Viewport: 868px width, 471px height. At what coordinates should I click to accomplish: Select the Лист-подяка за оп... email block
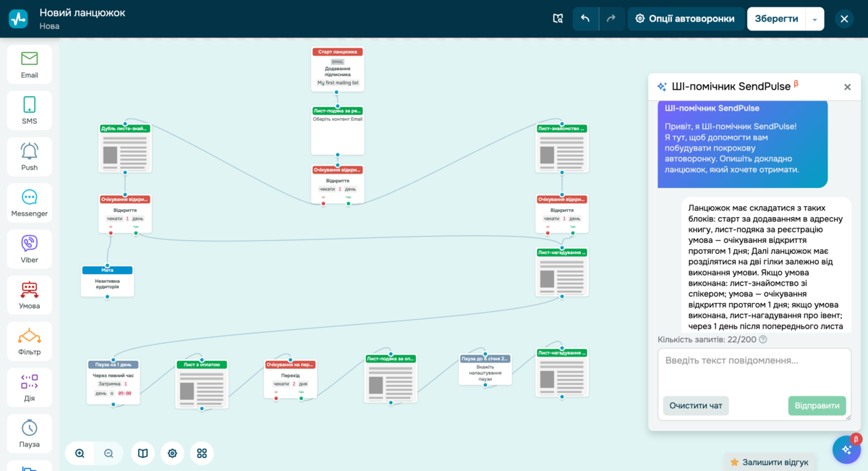[x=391, y=377]
